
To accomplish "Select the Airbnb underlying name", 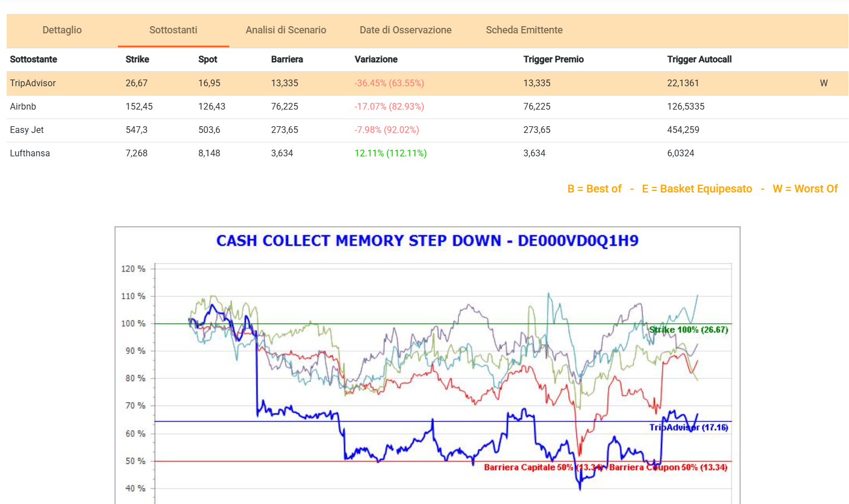I will [x=23, y=107].
